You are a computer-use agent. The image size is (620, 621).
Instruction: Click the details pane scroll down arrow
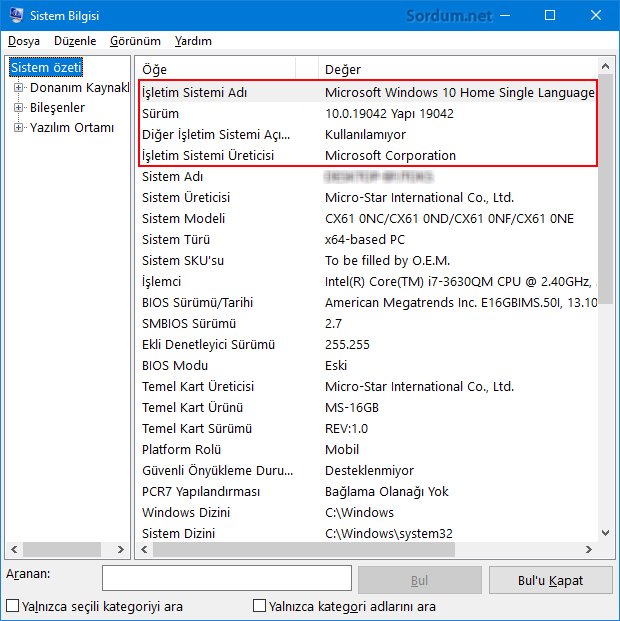(x=605, y=533)
